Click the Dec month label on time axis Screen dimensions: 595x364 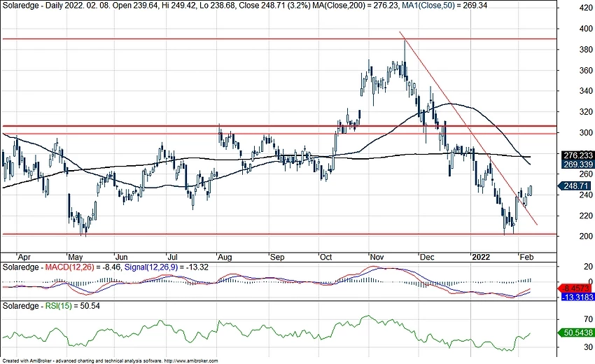click(x=427, y=258)
